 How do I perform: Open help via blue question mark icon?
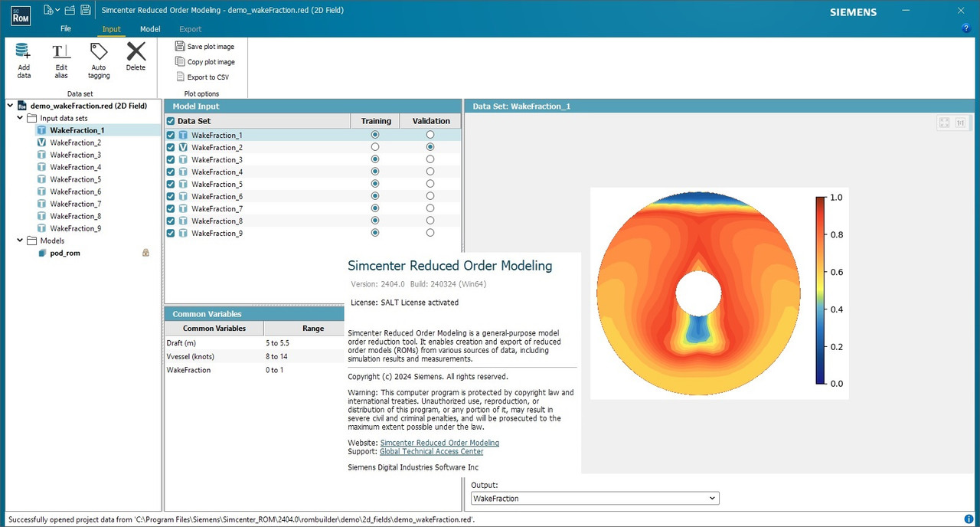(966, 28)
